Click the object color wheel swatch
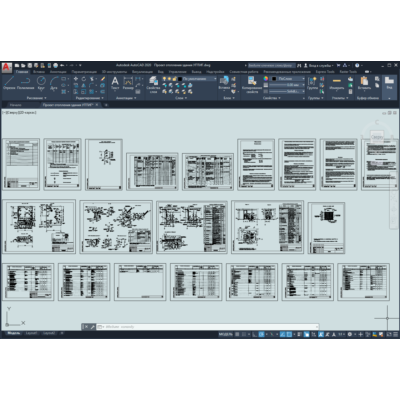 (x=266, y=79)
